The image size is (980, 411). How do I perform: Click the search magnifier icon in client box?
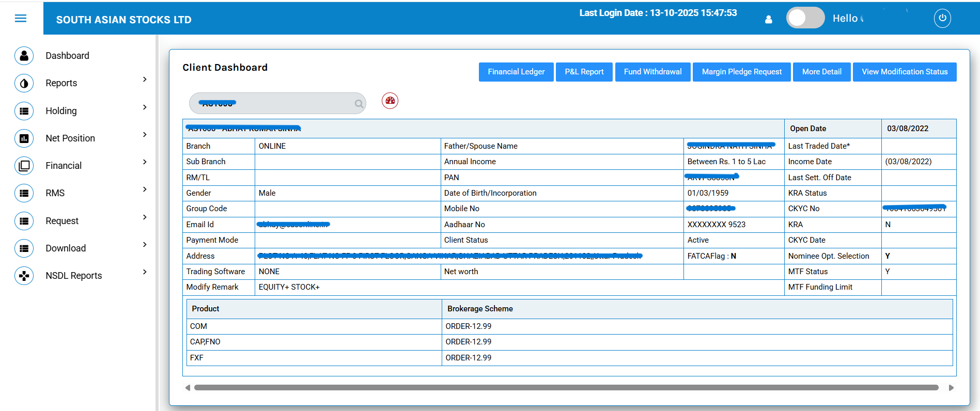click(359, 104)
